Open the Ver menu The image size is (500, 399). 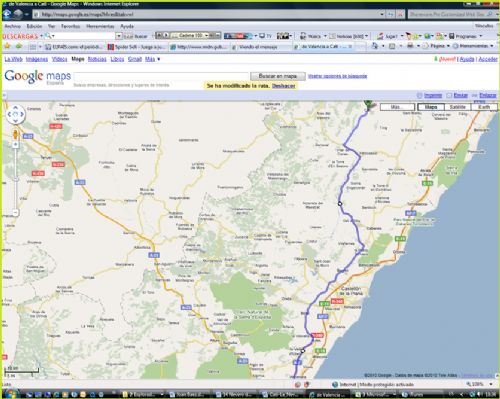point(52,26)
